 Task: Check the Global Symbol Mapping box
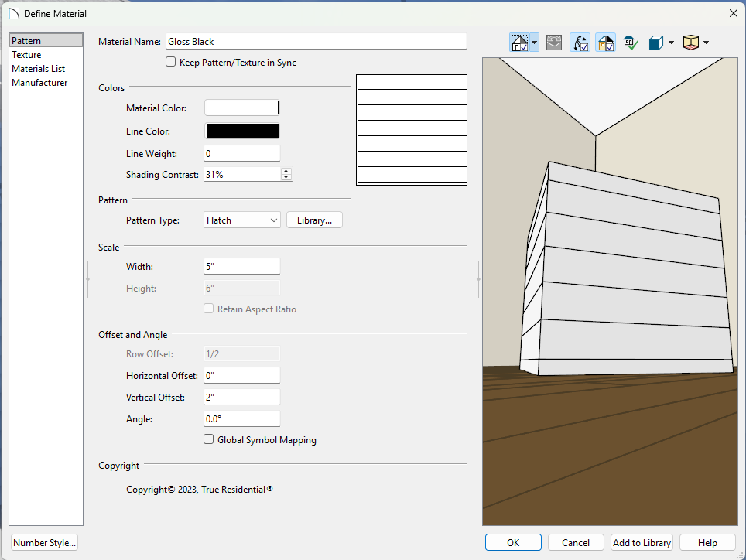pos(208,439)
